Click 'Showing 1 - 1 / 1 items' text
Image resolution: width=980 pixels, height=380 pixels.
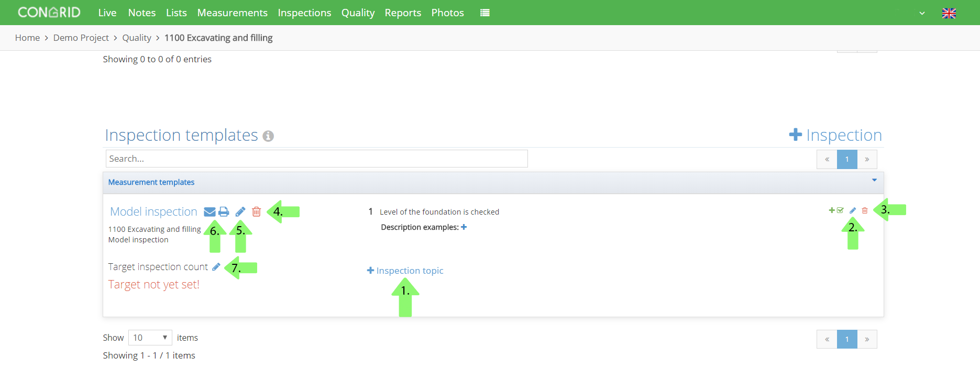pos(149,355)
